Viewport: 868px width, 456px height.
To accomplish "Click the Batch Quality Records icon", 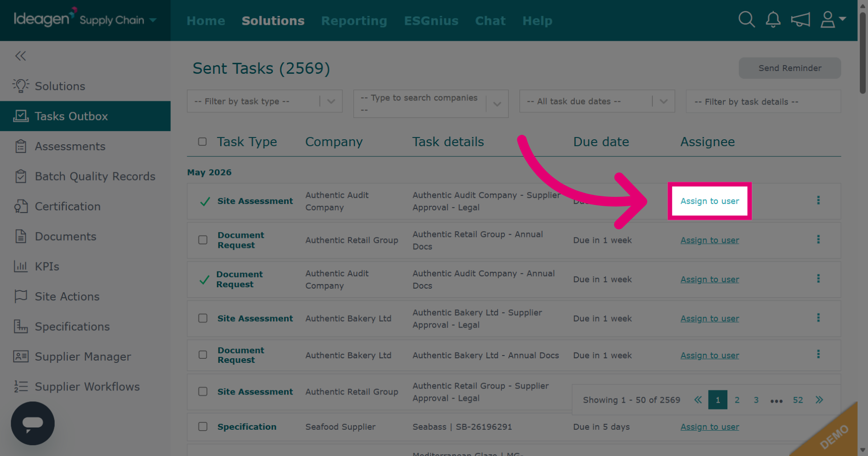I will coord(21,176).
